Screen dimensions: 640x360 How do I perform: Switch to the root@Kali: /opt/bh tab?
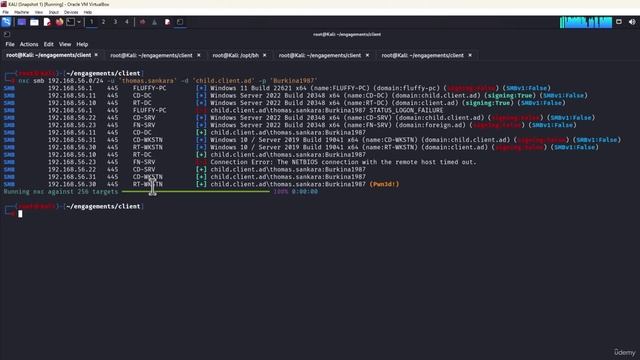[x=236, y=55]
